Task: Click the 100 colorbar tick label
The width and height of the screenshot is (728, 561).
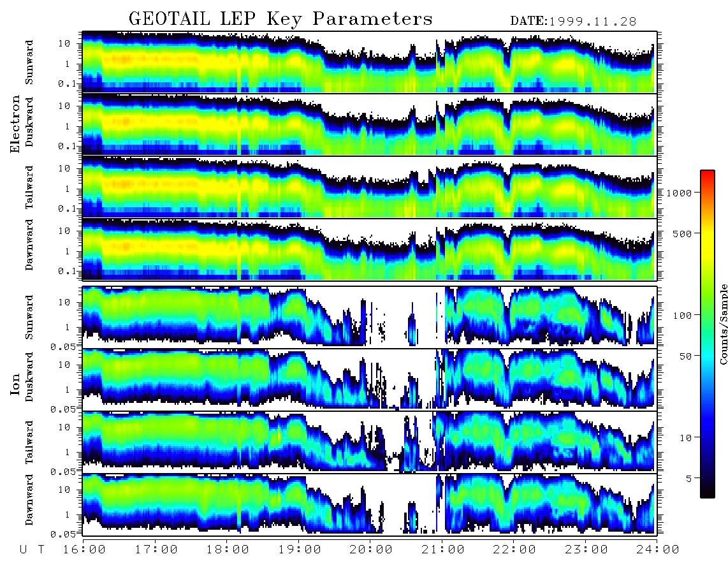Action: click(683, 316)
